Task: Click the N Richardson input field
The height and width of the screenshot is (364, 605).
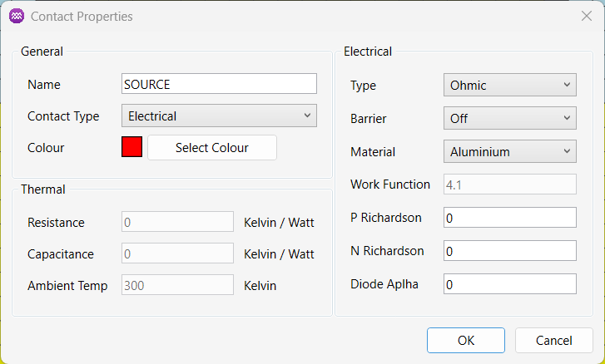Action: tap(509, 251)
